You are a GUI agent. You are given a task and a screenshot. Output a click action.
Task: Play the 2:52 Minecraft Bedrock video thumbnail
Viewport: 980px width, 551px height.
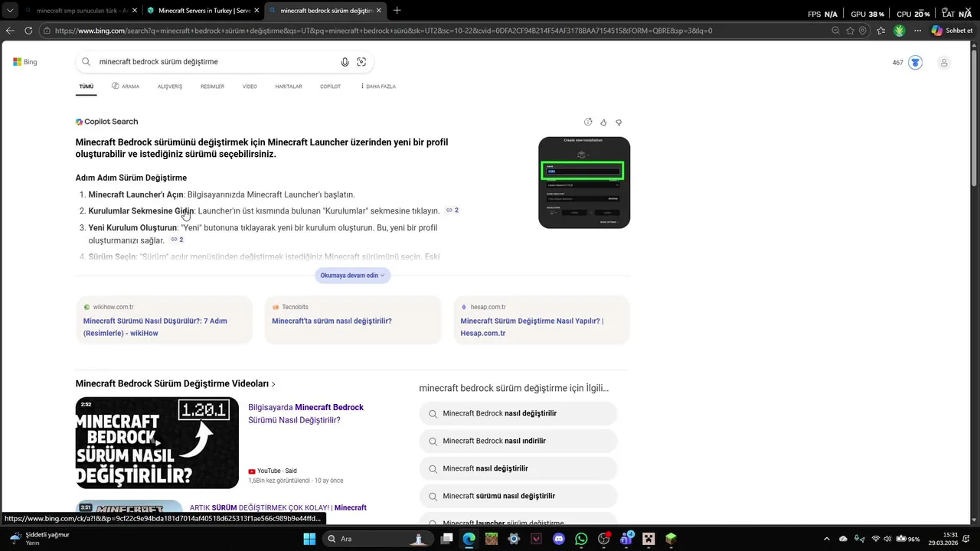coord(157,443)
